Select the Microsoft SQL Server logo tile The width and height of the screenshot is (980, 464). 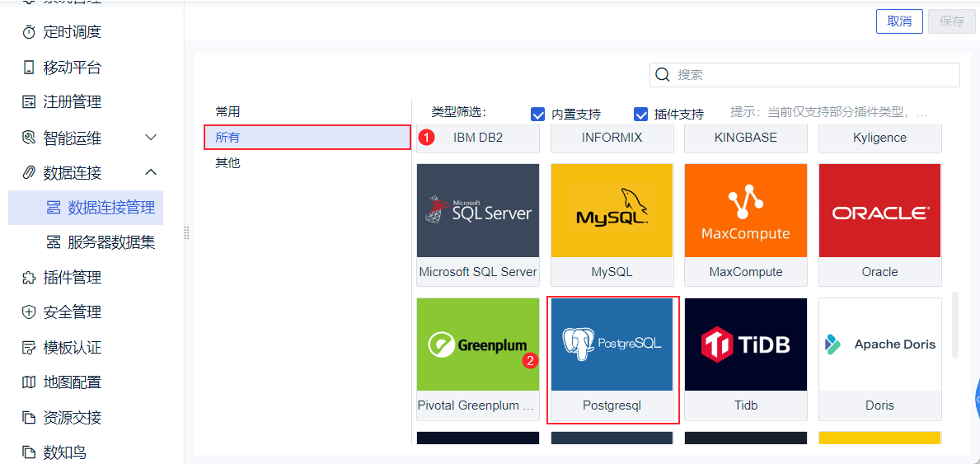478,210
